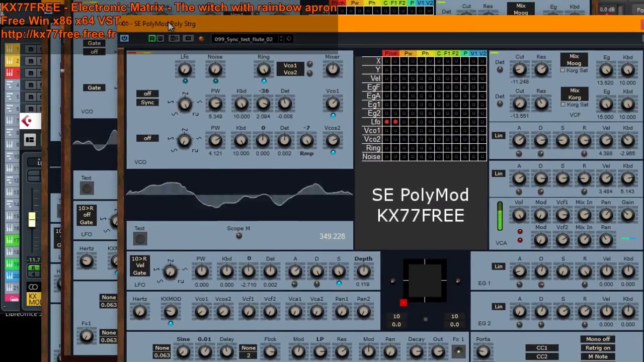Toggle the LED under the Lfo knob
The width and height of the screenshot is (644, 362).
185,81
